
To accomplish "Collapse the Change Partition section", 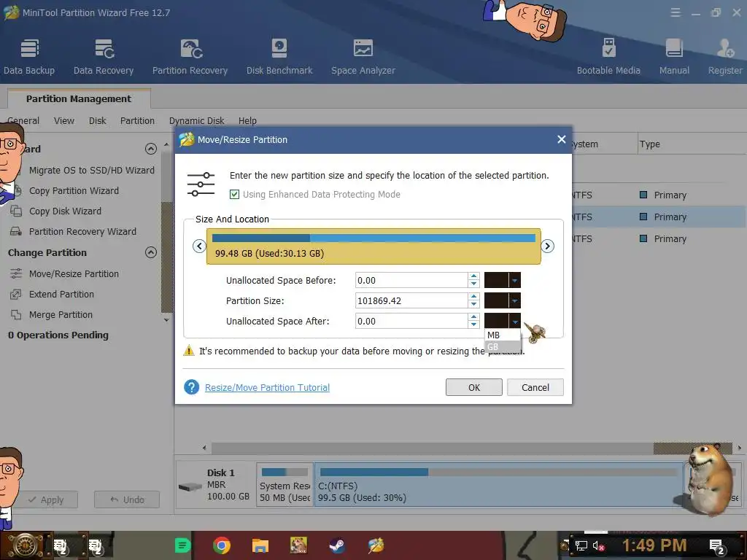I will [150, 252].
